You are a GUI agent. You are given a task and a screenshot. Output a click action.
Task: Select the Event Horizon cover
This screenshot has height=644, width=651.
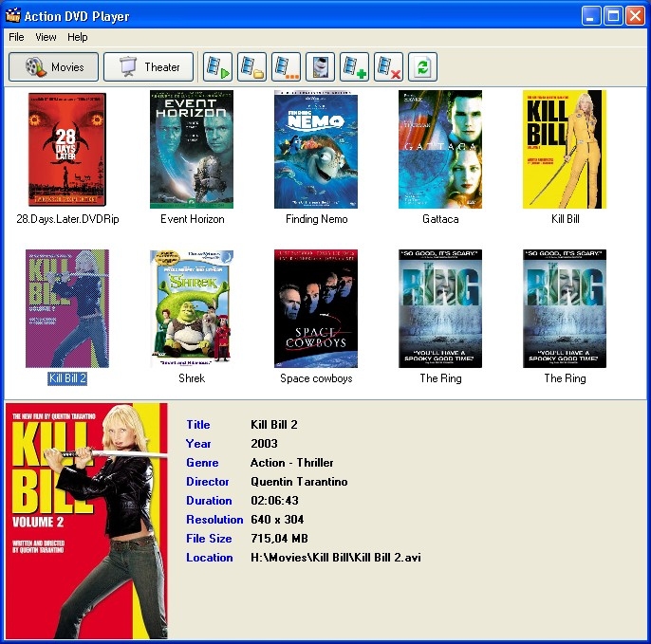pyautogui.click(x=192, y=150)
